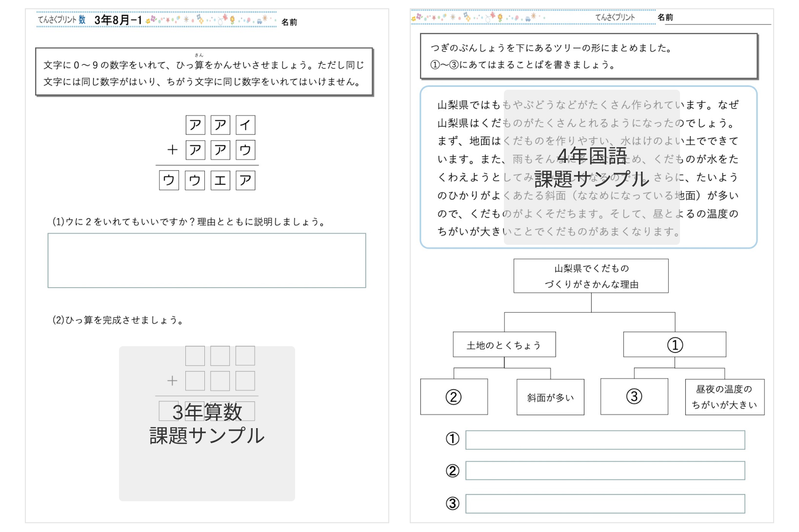Select the circled ③ node in the tree
This screenshot has height=532, width=799.
coord(634,396)
